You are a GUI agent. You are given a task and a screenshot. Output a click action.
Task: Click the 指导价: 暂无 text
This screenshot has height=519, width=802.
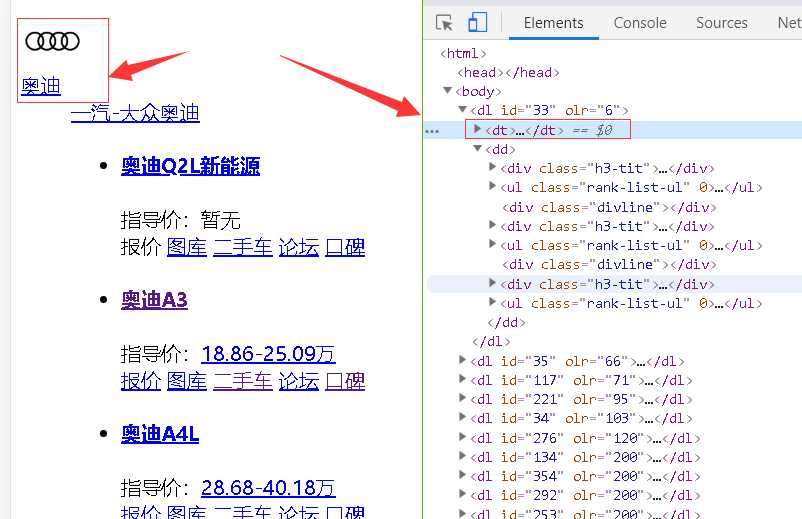coord(180,221)
